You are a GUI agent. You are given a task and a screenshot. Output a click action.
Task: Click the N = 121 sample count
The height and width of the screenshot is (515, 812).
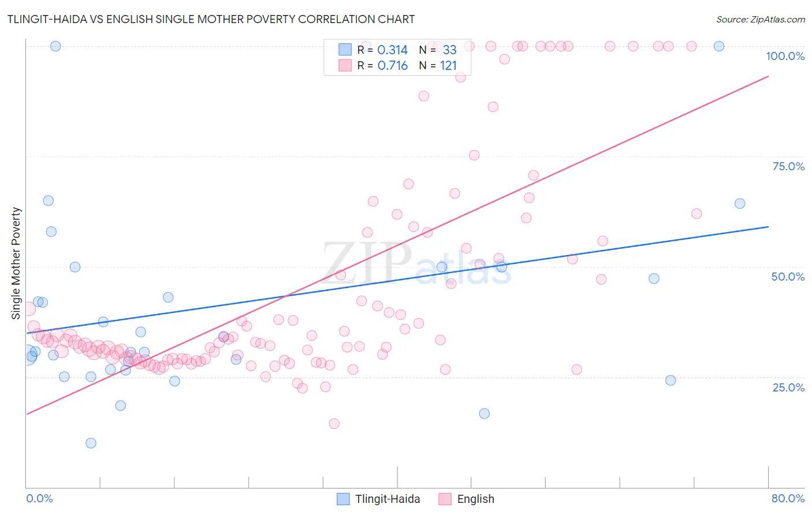tap(438, 65)
